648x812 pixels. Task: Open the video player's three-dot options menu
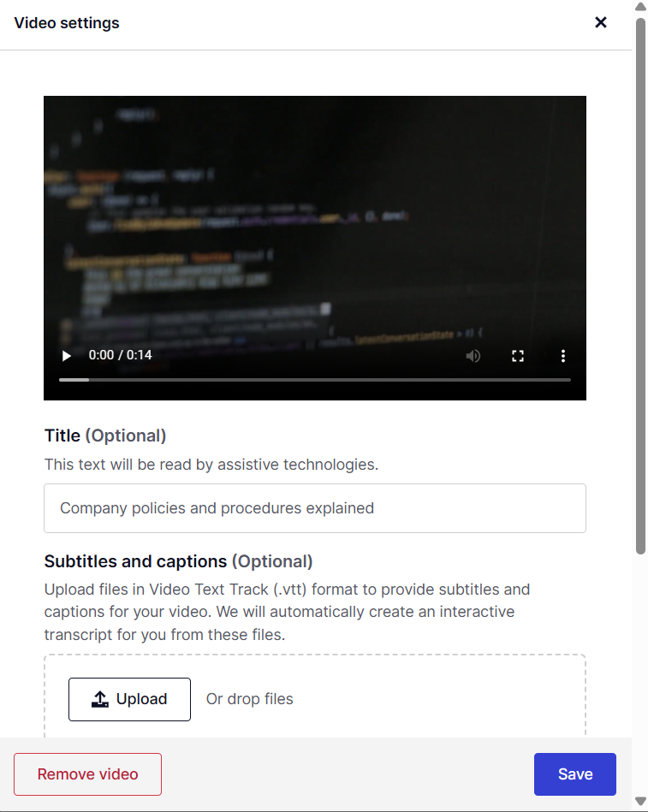[563, 356]
